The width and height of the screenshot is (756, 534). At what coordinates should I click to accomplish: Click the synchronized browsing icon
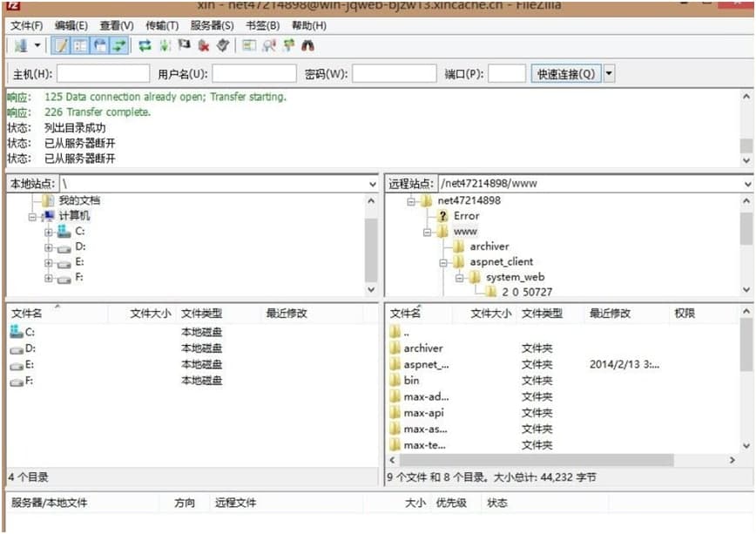(287, 45)
